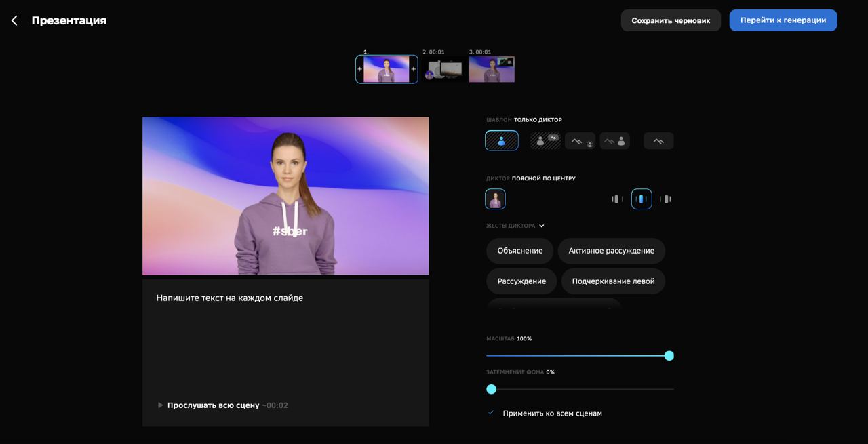The width and height of the screenshot is (868, 444).
Task: Click Перейти к генерации button
Action: click(783, 20)
